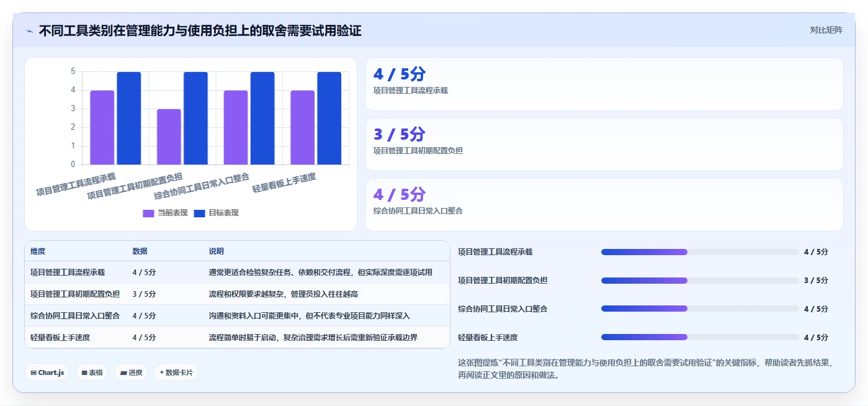Click the 综合协同工具日常入口整合 progress bar
This screenshot has width=868, height=406.
700,309
